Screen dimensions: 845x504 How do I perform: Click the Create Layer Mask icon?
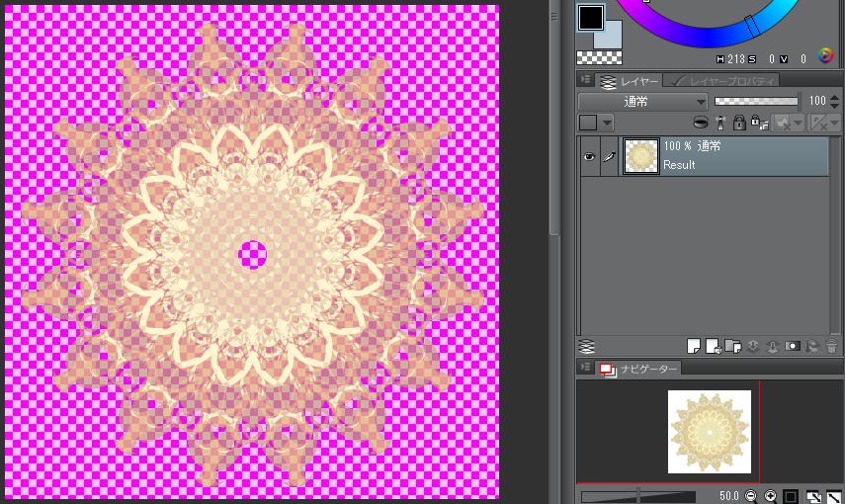(792, 346)
